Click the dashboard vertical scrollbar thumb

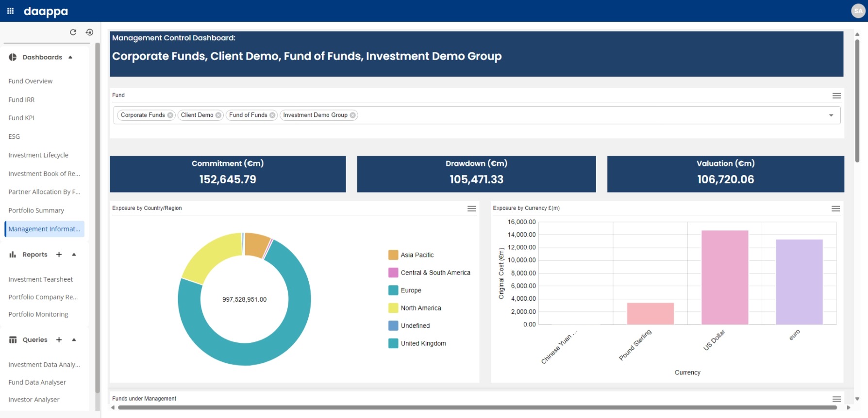pos(857,101)
